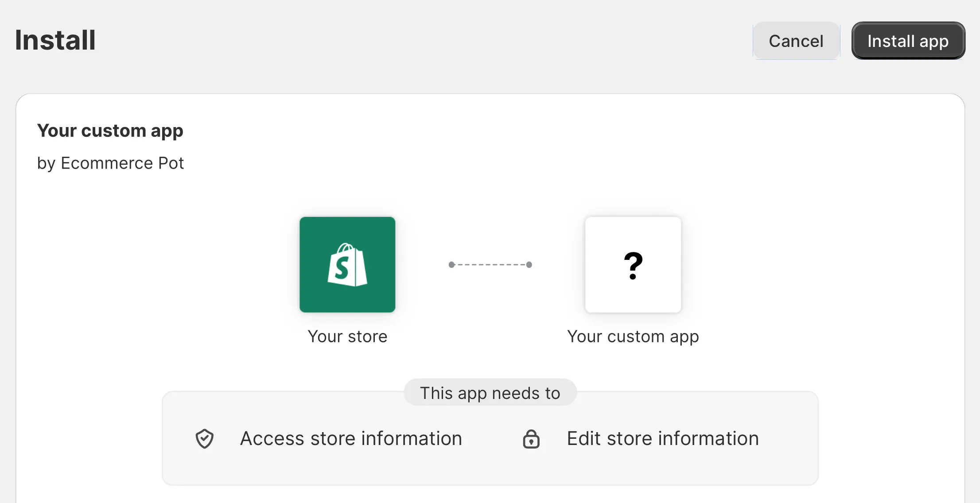
Task: Click the shield checkmark icon
Action: point(205,439)
